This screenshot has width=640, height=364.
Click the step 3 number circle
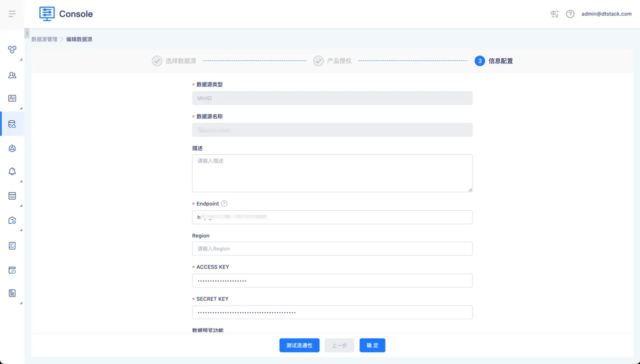(479, 61)
